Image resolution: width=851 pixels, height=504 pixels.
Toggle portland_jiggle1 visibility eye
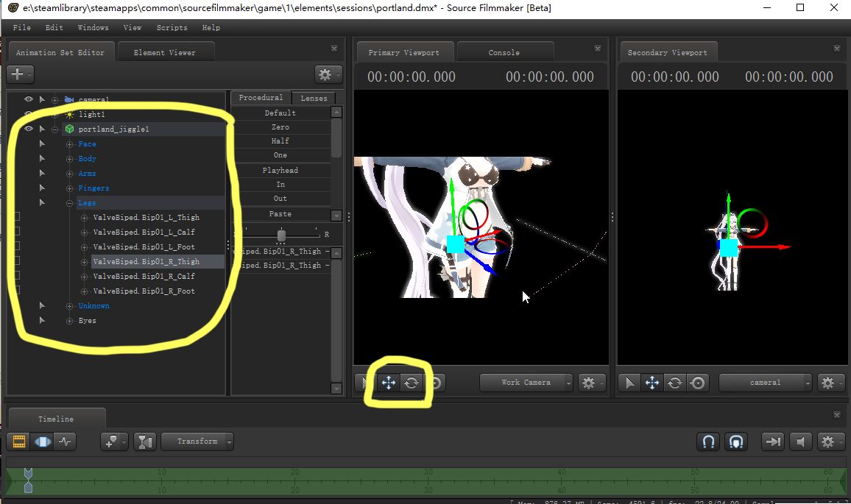(x=28, y=129)
